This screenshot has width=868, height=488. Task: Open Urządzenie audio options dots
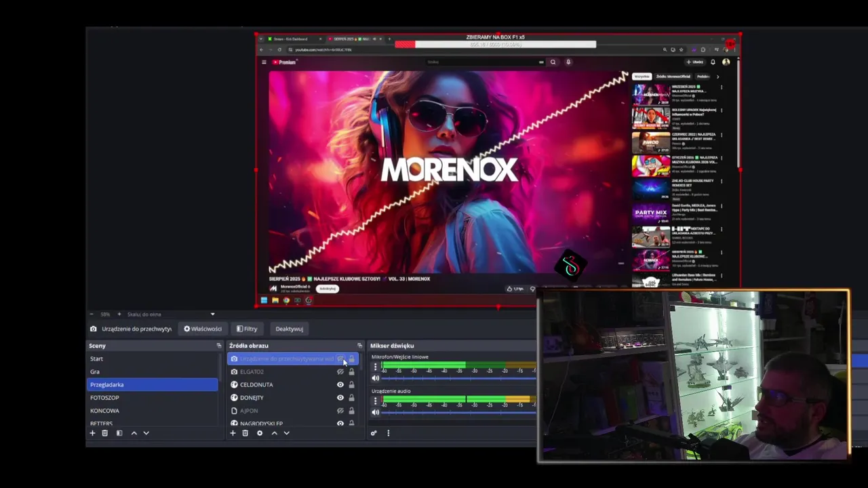coord(375,401)
